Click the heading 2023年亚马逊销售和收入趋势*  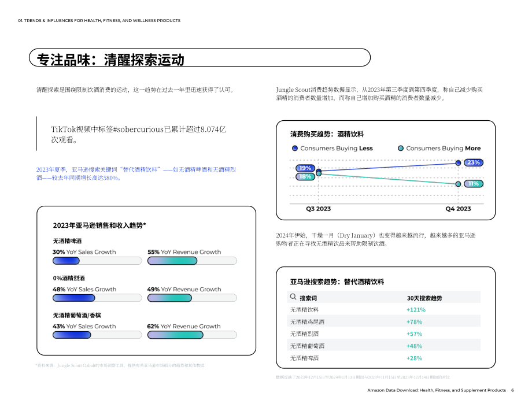99,225
